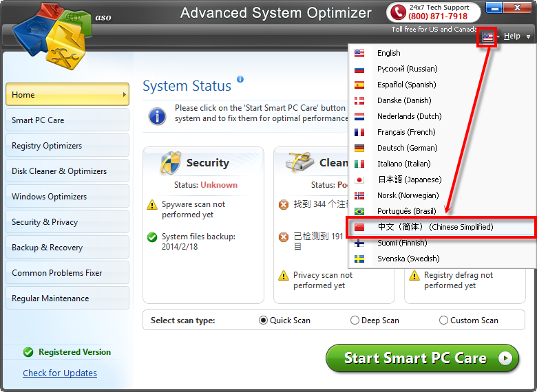The image size is (537, 392).
Task: Open Common Problems Fixer section
Action: coord(67,272)
